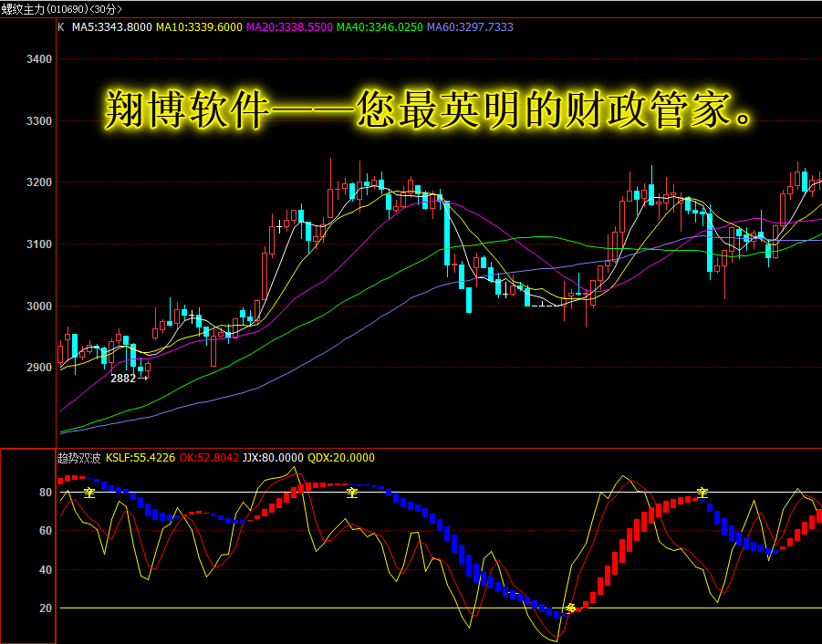
Task: Click the chart title 螺纹主力(010690)<30分>
Action: coord(62,9)
